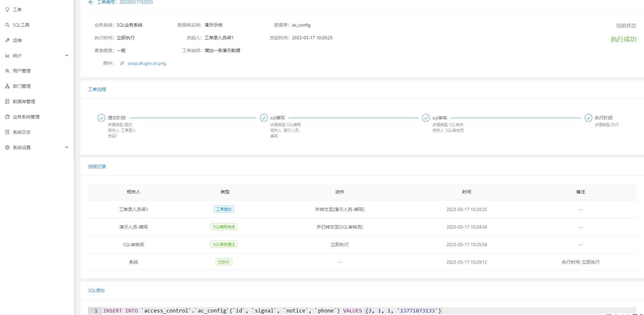644x315 pixels.
Task: Click the 流程记录 section title
Action: point(97,167)
